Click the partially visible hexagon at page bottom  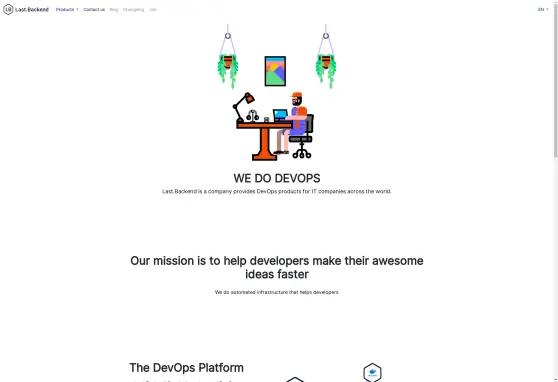click(x=295, y=380)
